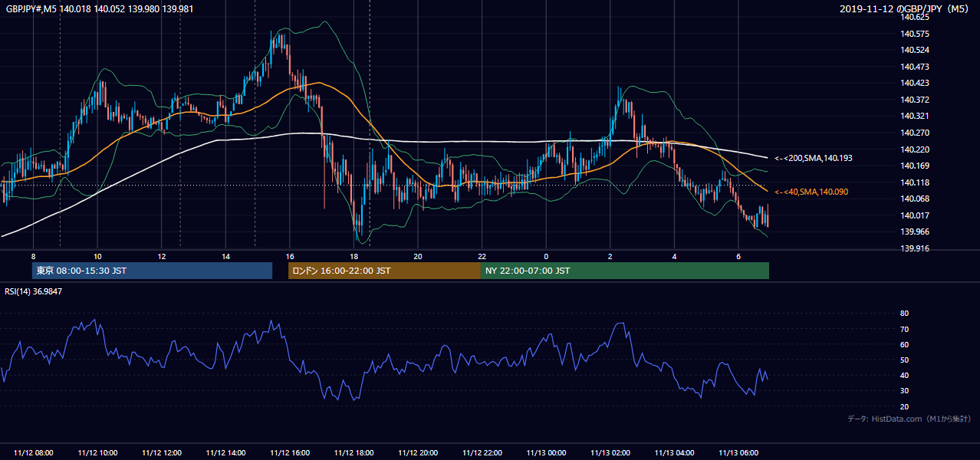Click hour label 10 on chart time axis

pyautogui.click(x=97, y=256)
